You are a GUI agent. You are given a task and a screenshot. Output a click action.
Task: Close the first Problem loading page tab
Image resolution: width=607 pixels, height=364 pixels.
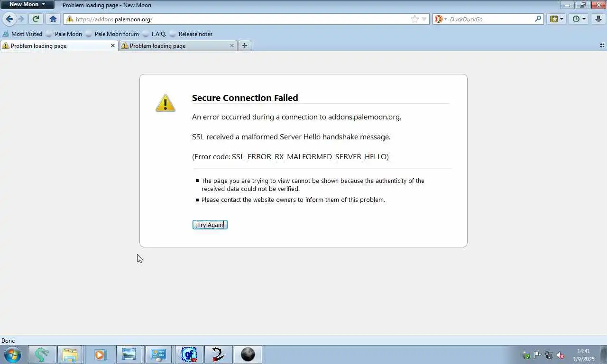point(113,46)
